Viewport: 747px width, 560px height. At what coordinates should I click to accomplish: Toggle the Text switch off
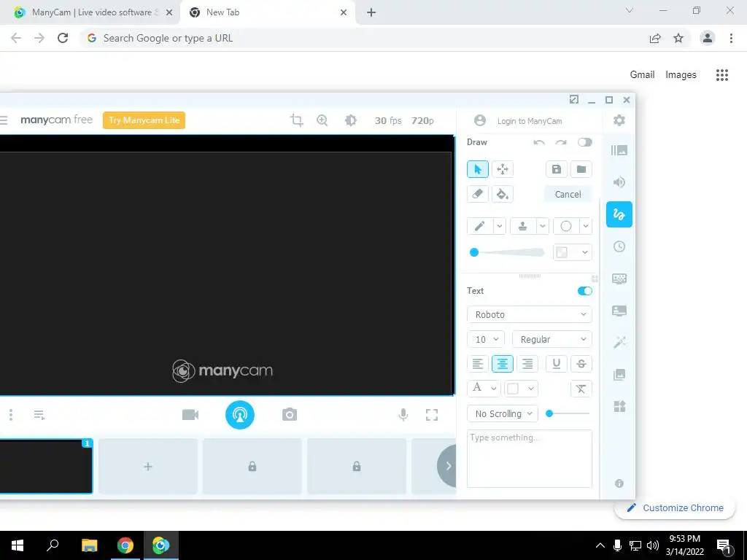pyautogui.click(x=584, y=291)
